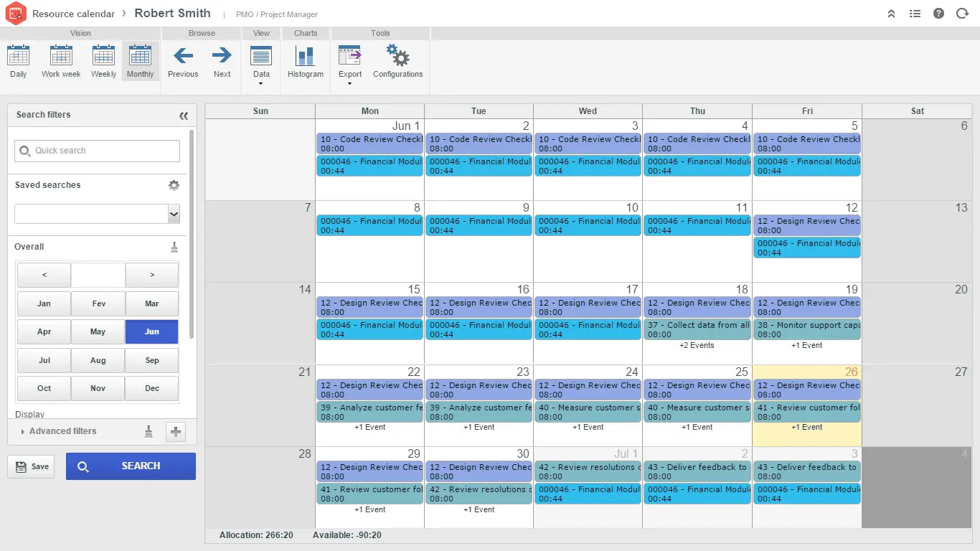Collapse the Search filters panel

point(184,115)
